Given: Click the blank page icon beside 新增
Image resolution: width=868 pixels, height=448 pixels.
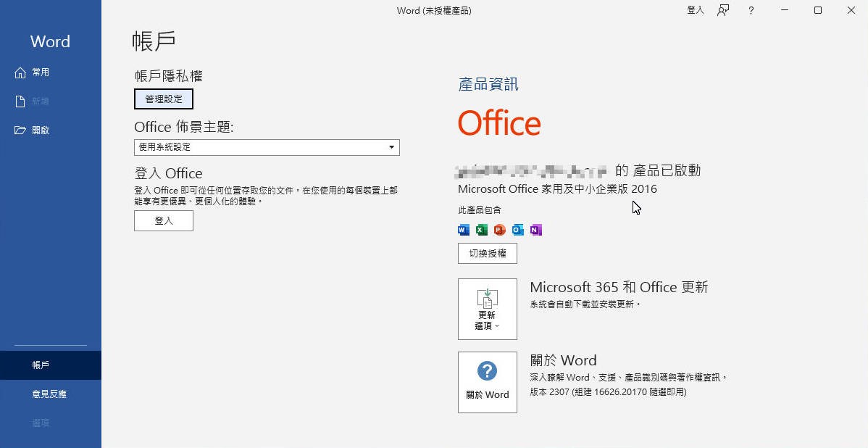Looking at the screenshot, I should pos(20,101).
